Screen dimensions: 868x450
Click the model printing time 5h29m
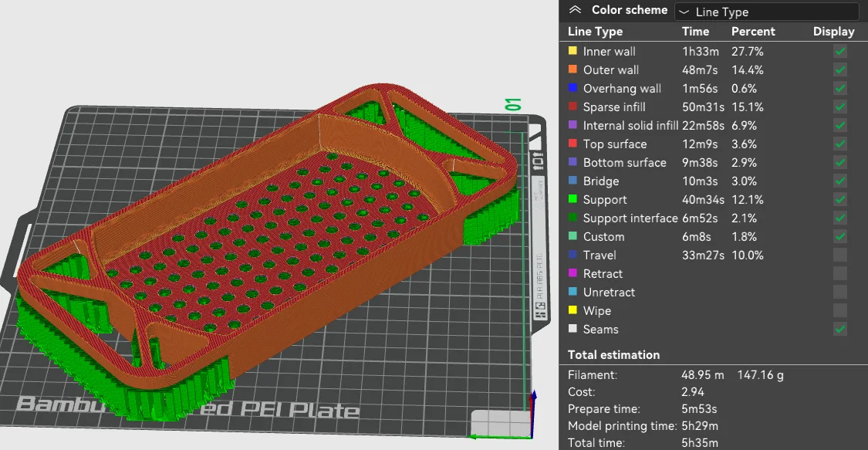[x=700, y=426]
